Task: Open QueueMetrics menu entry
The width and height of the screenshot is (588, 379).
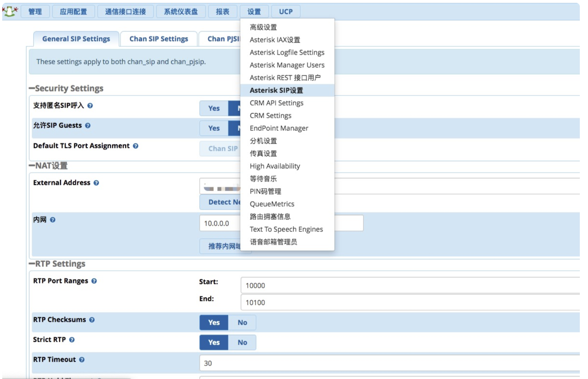Action: pyautogui.click(x=287, y=204)
